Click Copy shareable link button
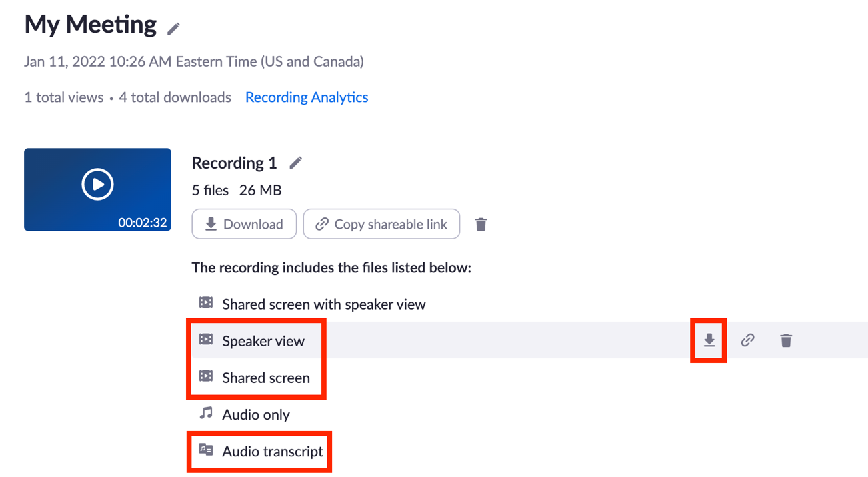This screenshot has width=868, height=477. (381, 224)
